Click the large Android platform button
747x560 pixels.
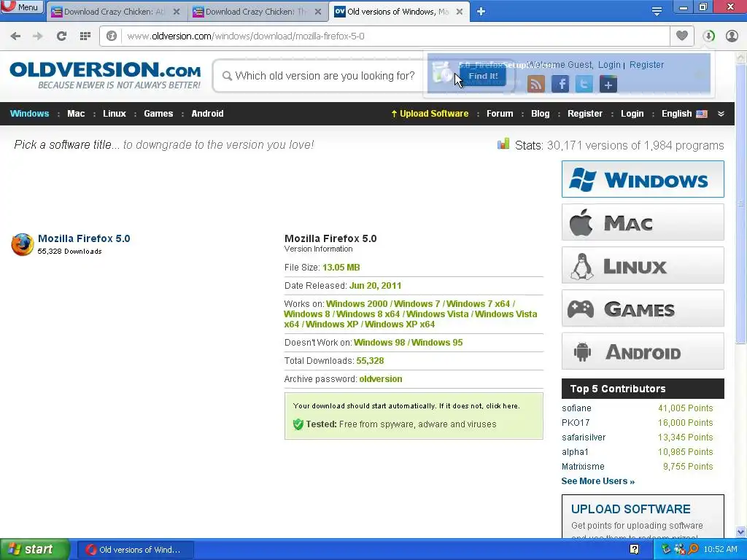(643, 351)
